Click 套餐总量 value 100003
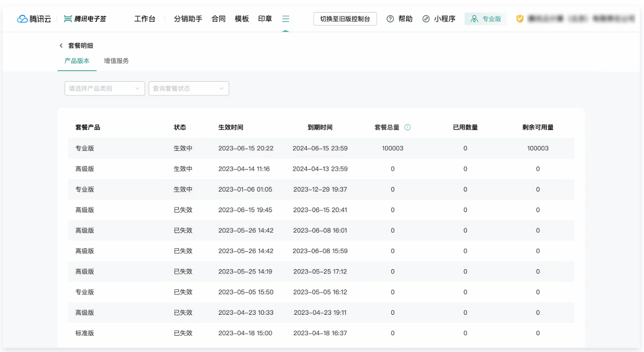This screenshot has height=352, width=644. (393, 148)
